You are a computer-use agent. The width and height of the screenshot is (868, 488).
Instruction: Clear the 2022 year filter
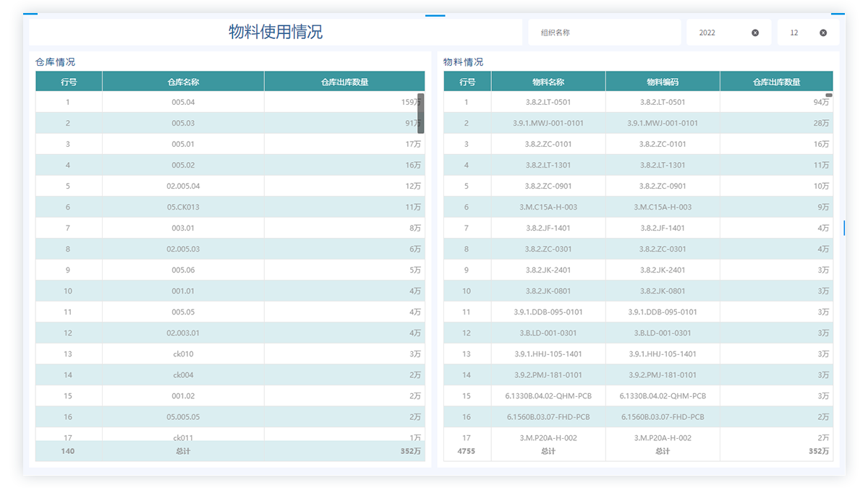755,33
